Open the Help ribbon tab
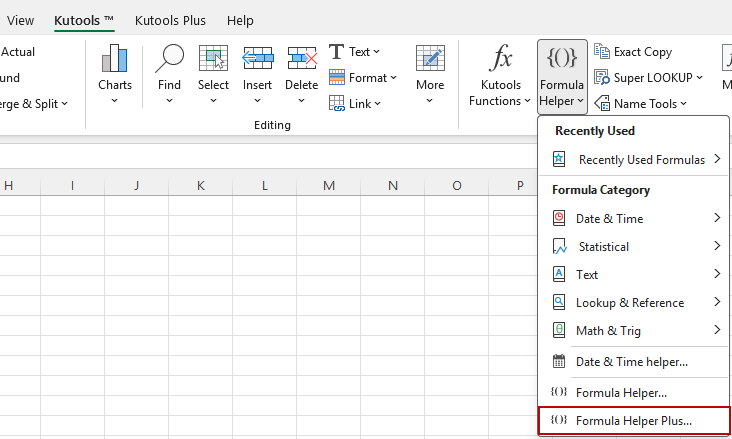The height and width of the screenshot is (439, 732). point(240,21)
